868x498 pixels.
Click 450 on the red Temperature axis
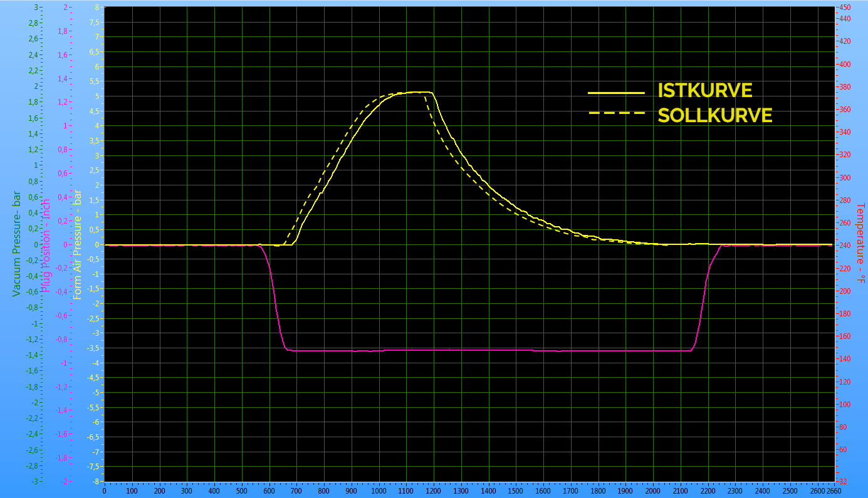845,8
